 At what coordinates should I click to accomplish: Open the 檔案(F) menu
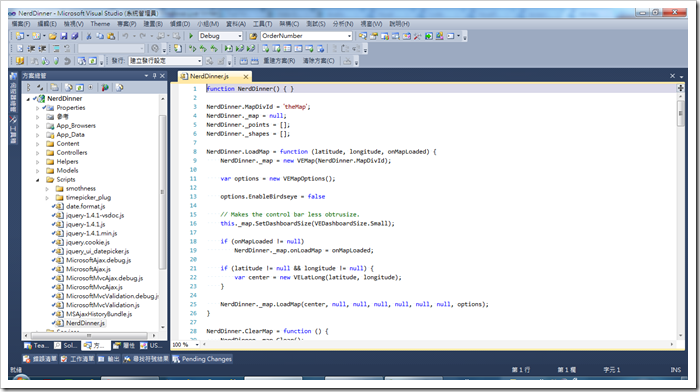coord(21,24)
